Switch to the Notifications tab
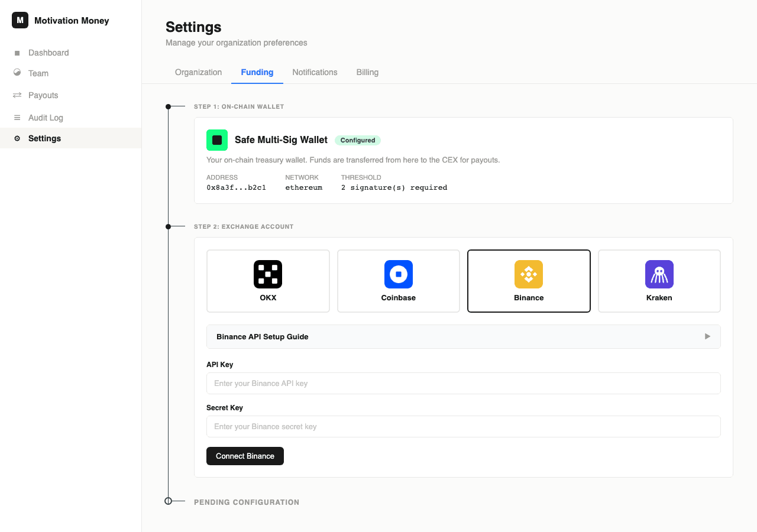 tap(315, 72)
